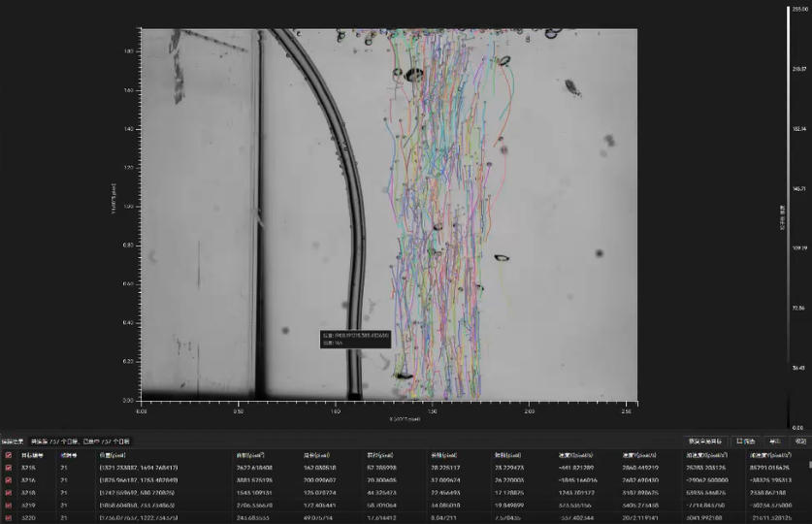This screenshot has height=524, width=812.
Task: Open the tracking results tab
Action: (13, 441)
